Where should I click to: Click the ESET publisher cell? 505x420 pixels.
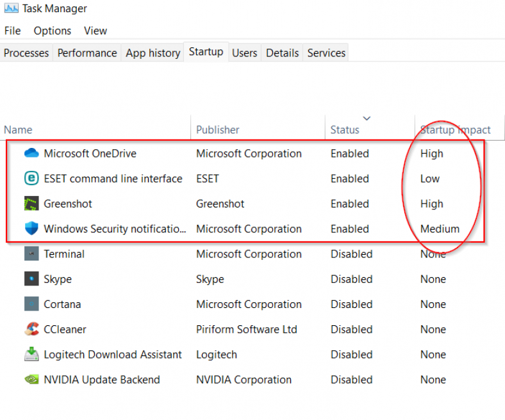208,178
